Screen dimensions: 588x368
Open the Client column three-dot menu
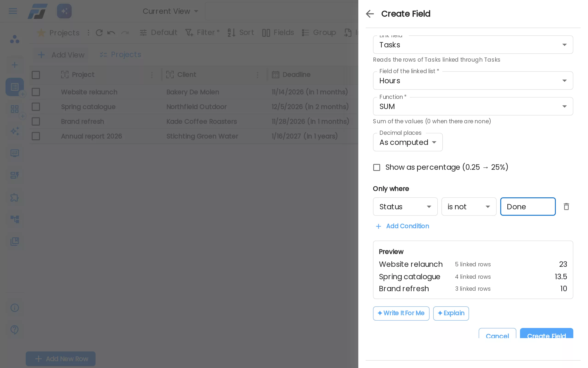(x=257, y=75)
